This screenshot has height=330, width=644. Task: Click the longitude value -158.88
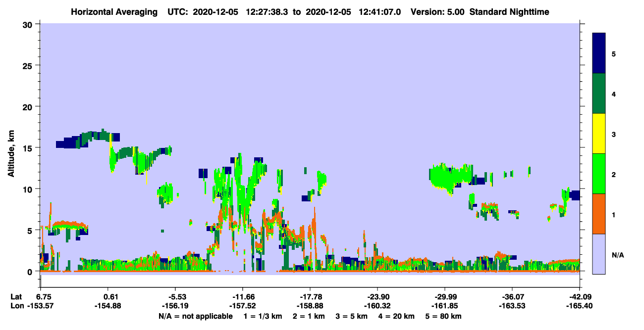click(x=310, y=306)
